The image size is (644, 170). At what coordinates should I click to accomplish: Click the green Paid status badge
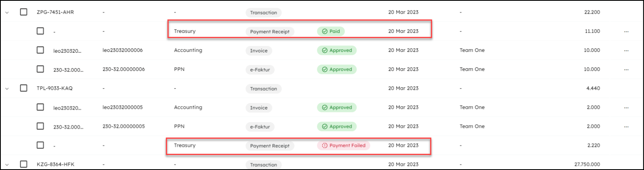point(331,31)
